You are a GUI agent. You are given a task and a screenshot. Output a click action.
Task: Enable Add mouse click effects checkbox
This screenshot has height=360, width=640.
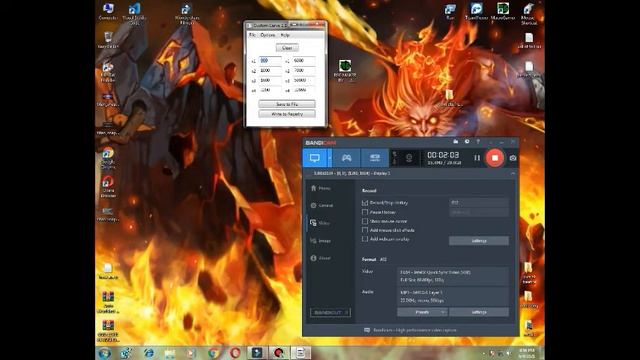point(365,230)
